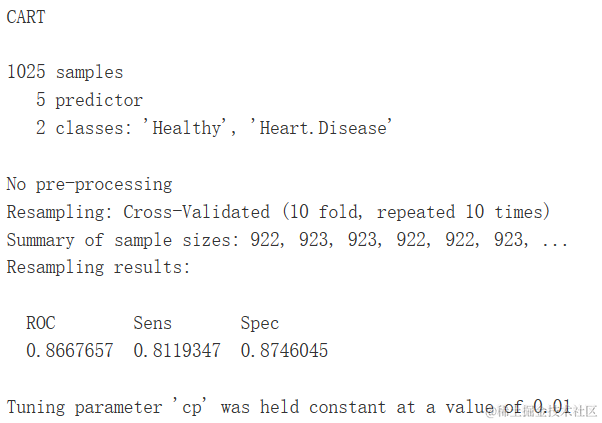Click the 'Resampling results:' heading

pos(98,267)
